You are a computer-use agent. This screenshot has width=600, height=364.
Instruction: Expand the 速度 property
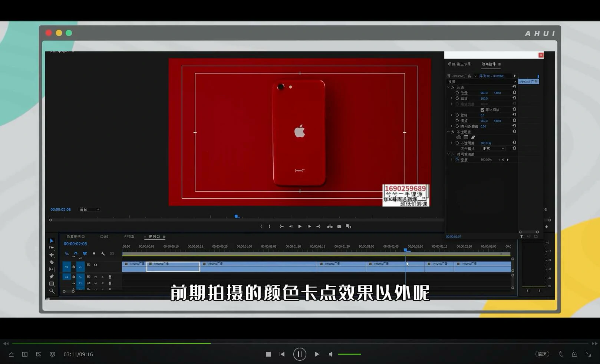pos(452,160)
